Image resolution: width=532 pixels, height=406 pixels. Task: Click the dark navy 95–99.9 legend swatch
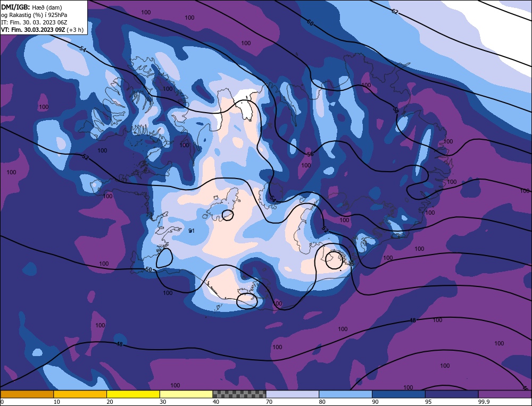pyautogui.click(x=452, y=394)
